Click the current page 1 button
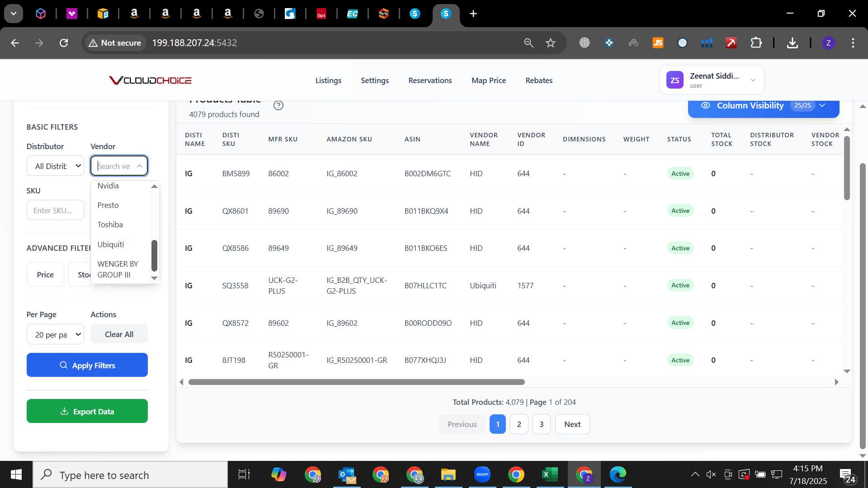The image size is (868, 488). 497,424
